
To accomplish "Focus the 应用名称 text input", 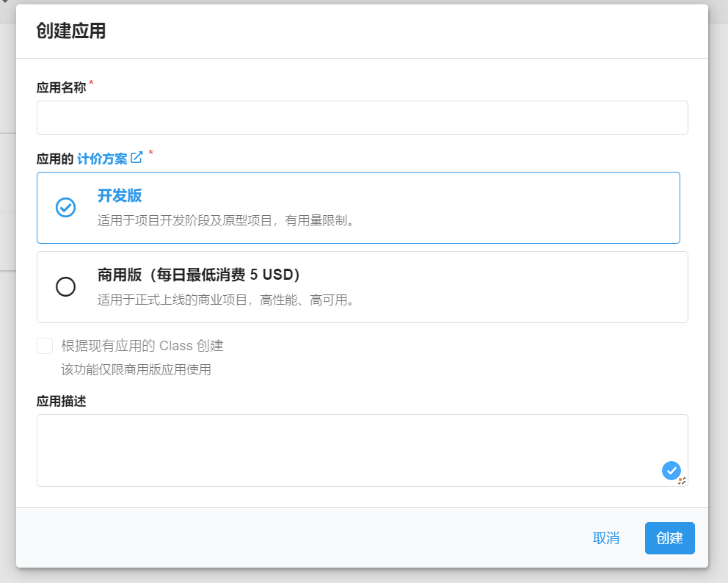I will click(362, 118).
